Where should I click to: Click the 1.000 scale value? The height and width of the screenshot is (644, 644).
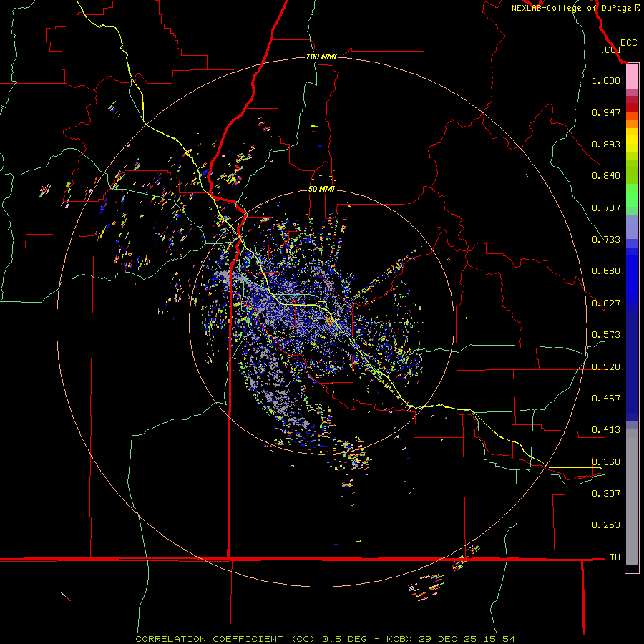pos(606,80)
